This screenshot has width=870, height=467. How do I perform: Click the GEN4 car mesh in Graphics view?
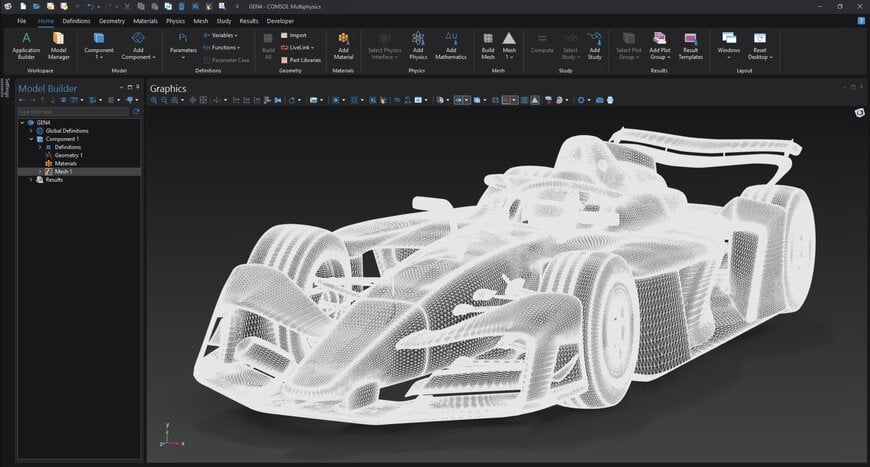coord(505,277)
